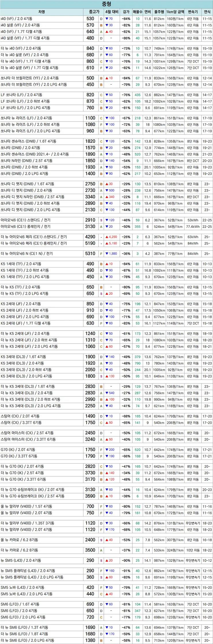The width and height of the screenshot is (213, 644).
Task: Click "LF 쏘나타 (LF) / 2.0 하브 4기통"
Action: [x=25, y=101]
